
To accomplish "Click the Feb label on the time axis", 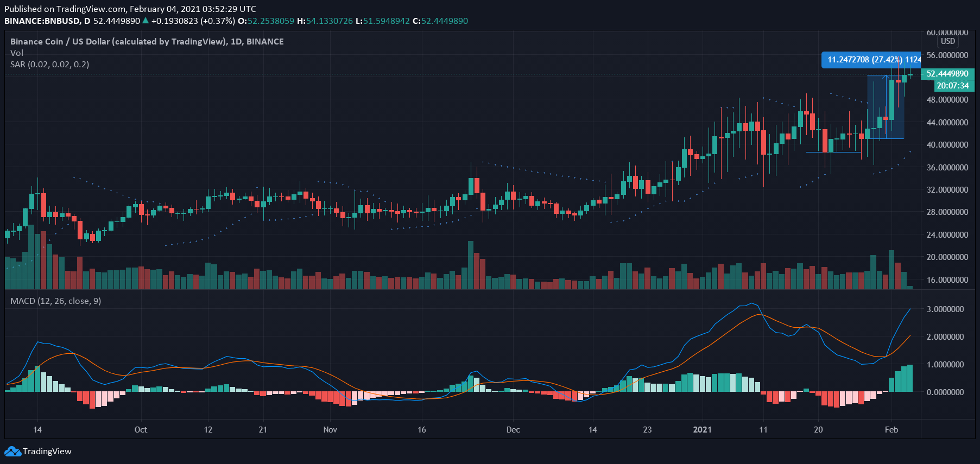I will pyautogui.click(x=892, y=430).
